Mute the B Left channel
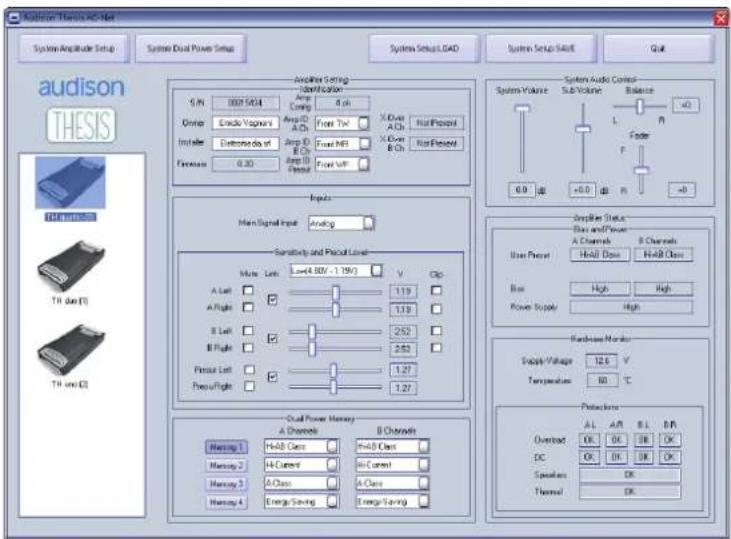Viewport: 731px width, 539px height. pyautogui.click(x=248, y=330)
